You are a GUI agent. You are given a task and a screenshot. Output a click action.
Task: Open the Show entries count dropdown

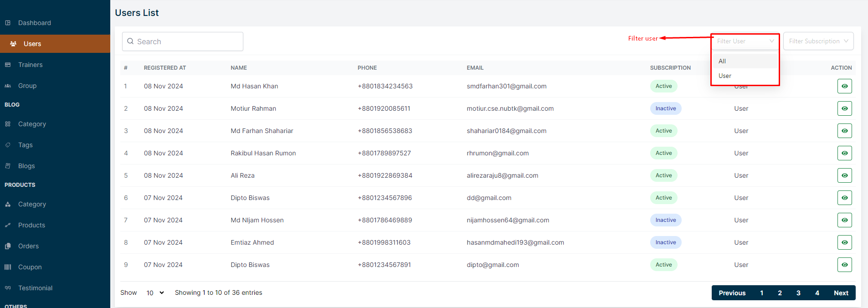[x=155, y=293]
